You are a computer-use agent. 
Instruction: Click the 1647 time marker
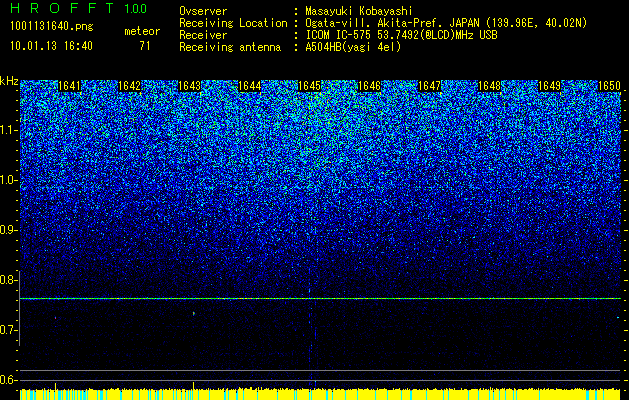[429, 86]
